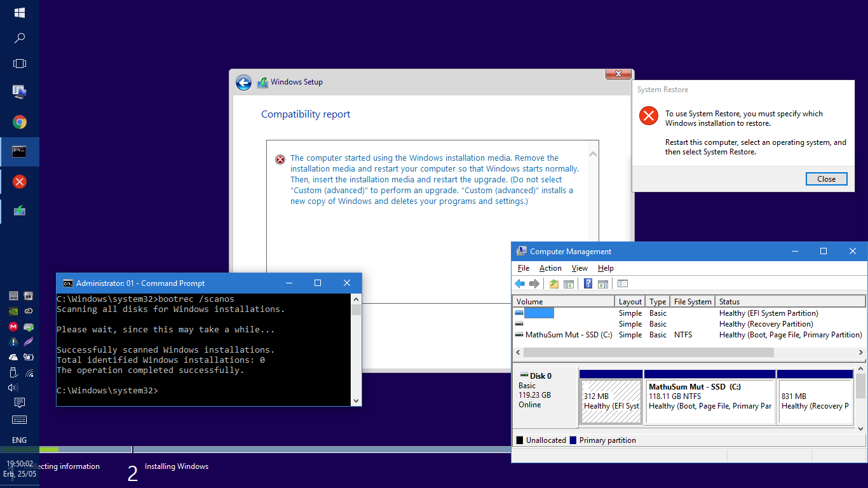Click the red MEGA tray icon
The image size is (868, 488).
[13, 327]
